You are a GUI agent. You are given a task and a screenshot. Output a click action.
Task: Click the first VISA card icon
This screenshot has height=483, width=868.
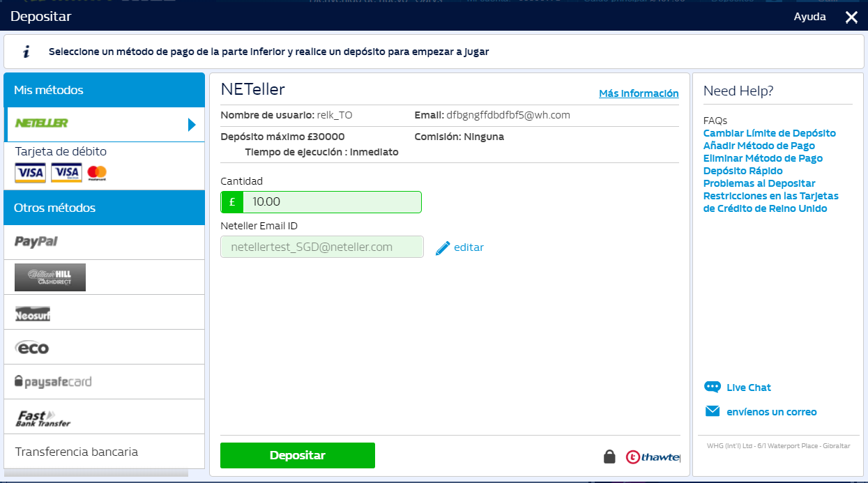pyautogui.click(x=30, y=173)
